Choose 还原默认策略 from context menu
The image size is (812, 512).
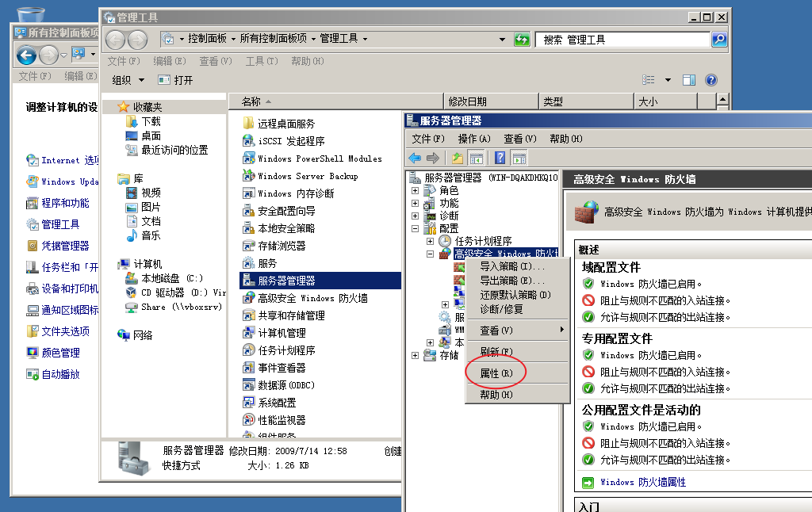tap(517, 295)
